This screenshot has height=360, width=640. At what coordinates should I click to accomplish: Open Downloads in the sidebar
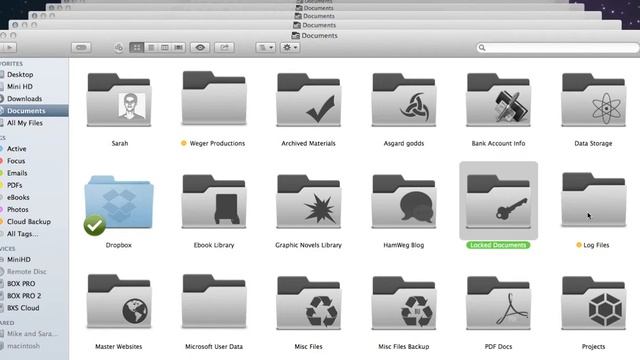point(24,99)
